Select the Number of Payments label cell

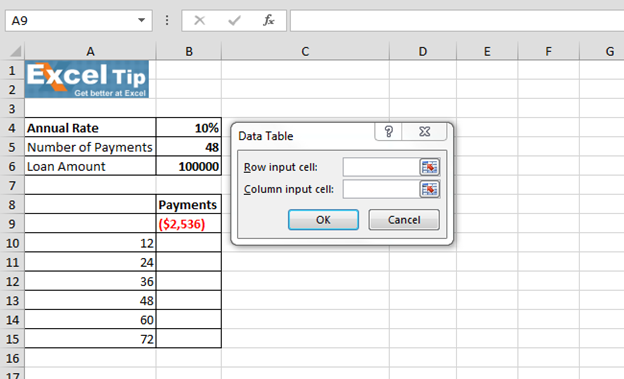point(90,147)
